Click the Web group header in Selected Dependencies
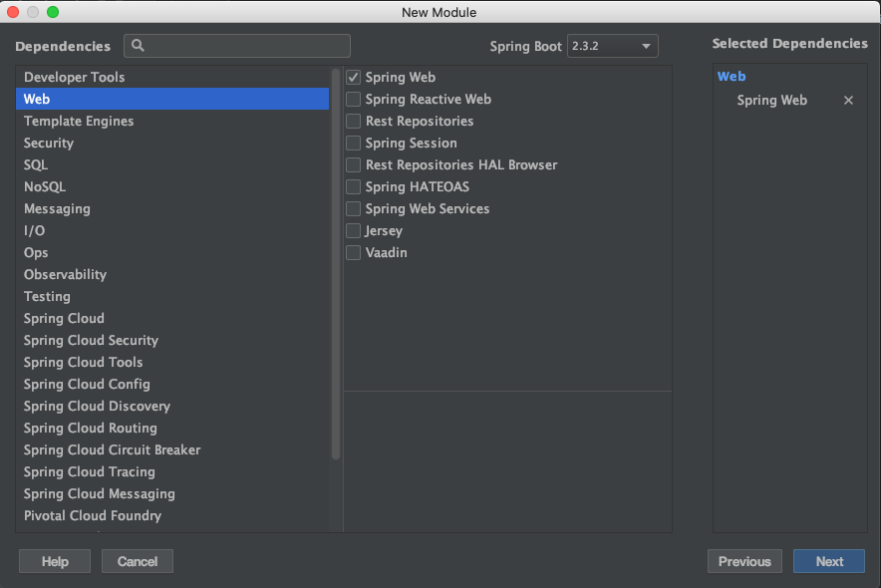Viewport: 881px width, 588px height. 731,77
